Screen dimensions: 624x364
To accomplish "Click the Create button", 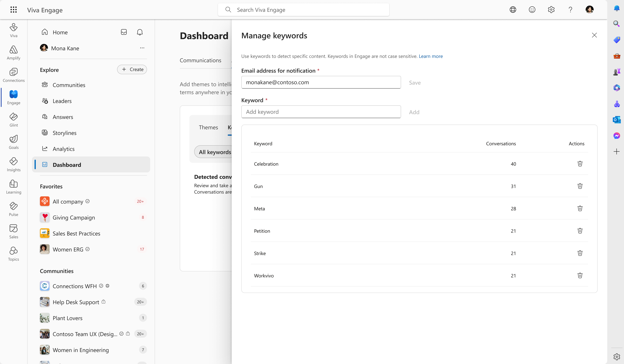I will (x=132, y=70).
